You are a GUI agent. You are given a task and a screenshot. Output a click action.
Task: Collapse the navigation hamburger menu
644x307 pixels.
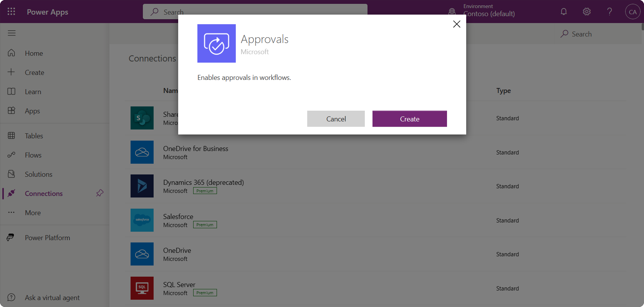12,33
